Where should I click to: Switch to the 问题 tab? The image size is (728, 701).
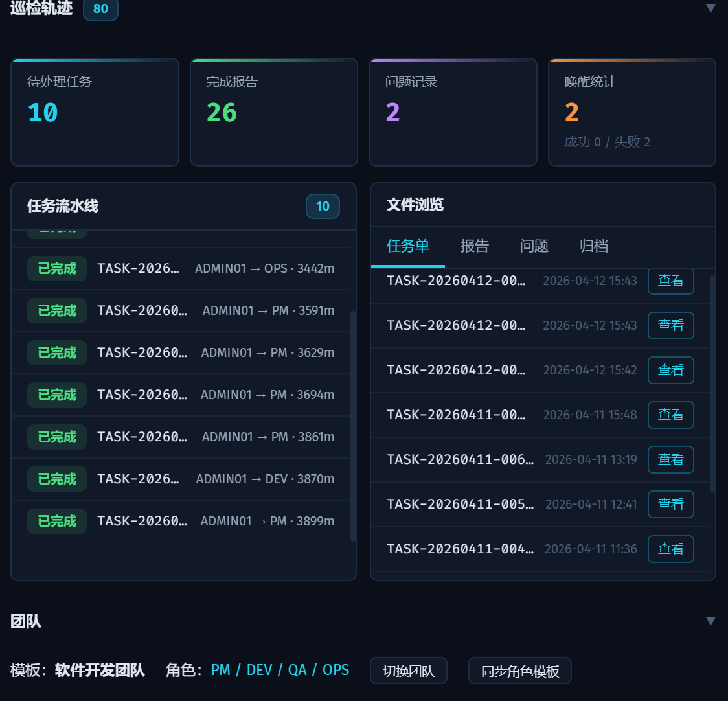click(534, 246)
